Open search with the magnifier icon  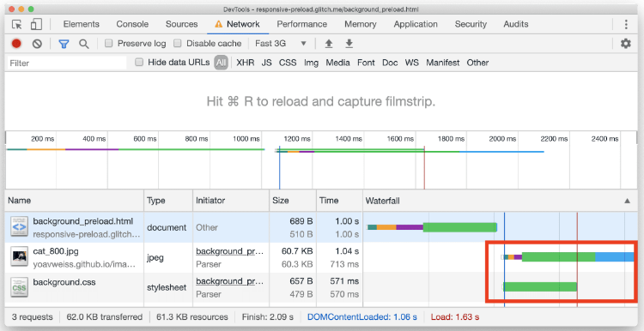84,44
